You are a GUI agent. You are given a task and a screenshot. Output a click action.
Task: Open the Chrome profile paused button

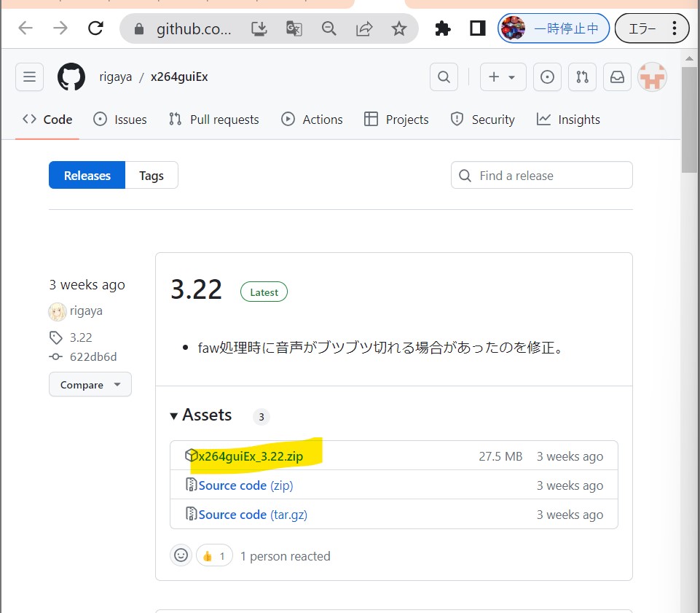pyautogui.click(x=554, y=28)
